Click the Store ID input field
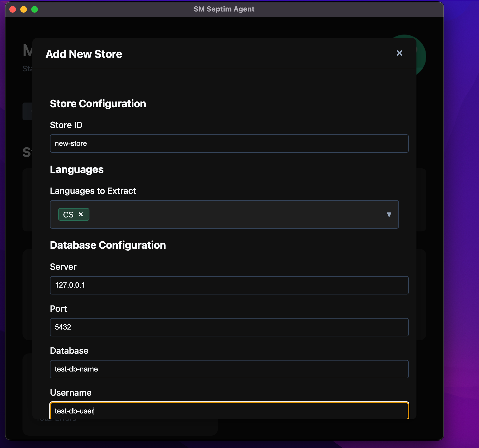This screenshot has width=479, height=448. click(x=229, y=143)
